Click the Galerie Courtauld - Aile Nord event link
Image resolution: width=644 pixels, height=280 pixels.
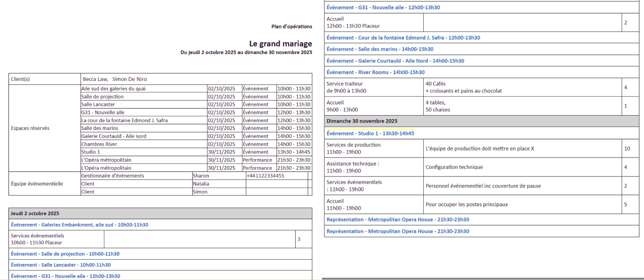[x=395, y=61]
